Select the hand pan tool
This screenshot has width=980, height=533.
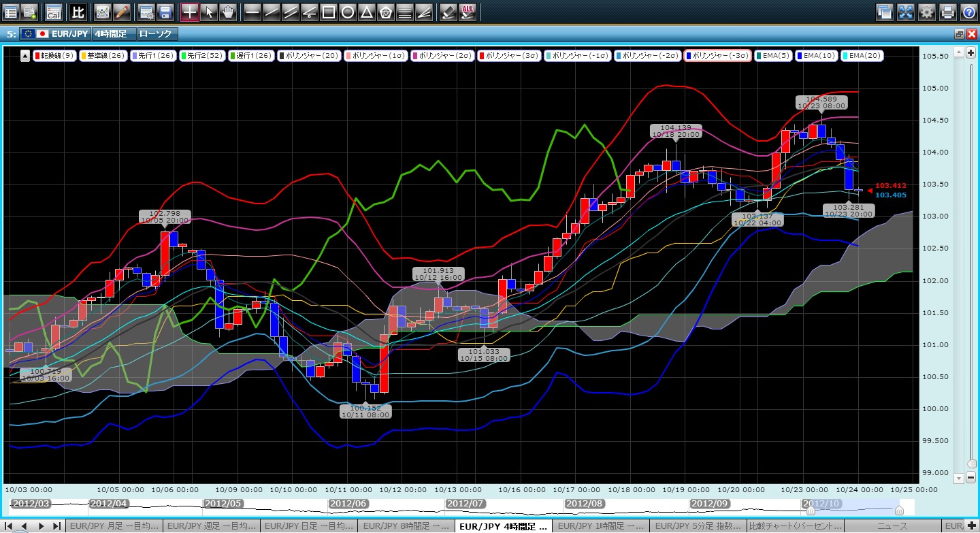(229, 12)
